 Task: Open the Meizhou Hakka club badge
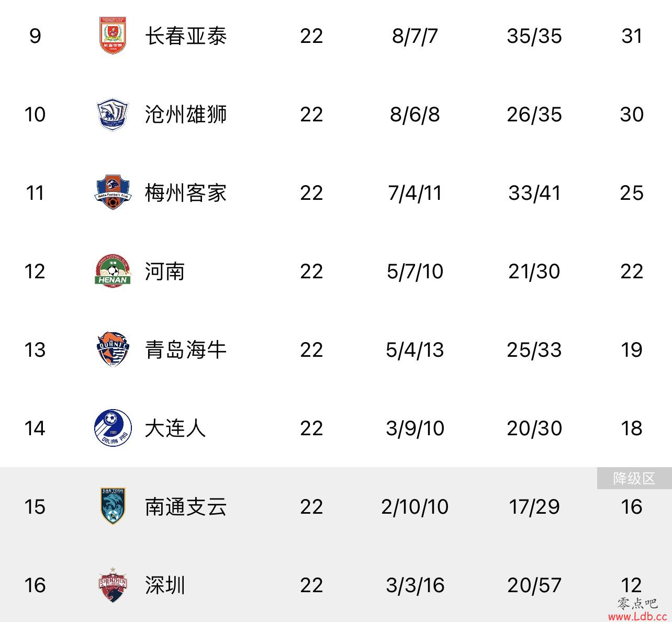[x=113, y=193]
